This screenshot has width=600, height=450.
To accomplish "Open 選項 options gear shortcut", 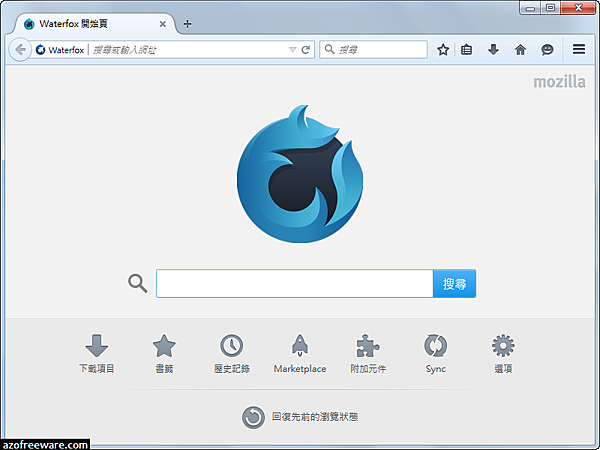I will [503, 354].
